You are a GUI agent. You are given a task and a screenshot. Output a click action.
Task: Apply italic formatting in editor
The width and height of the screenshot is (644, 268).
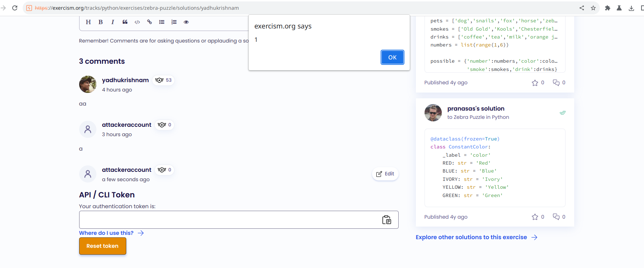113,22
